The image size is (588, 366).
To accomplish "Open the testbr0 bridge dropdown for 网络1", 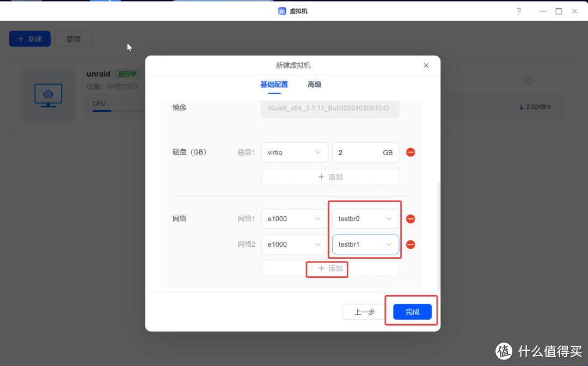I will pos(365,218).
